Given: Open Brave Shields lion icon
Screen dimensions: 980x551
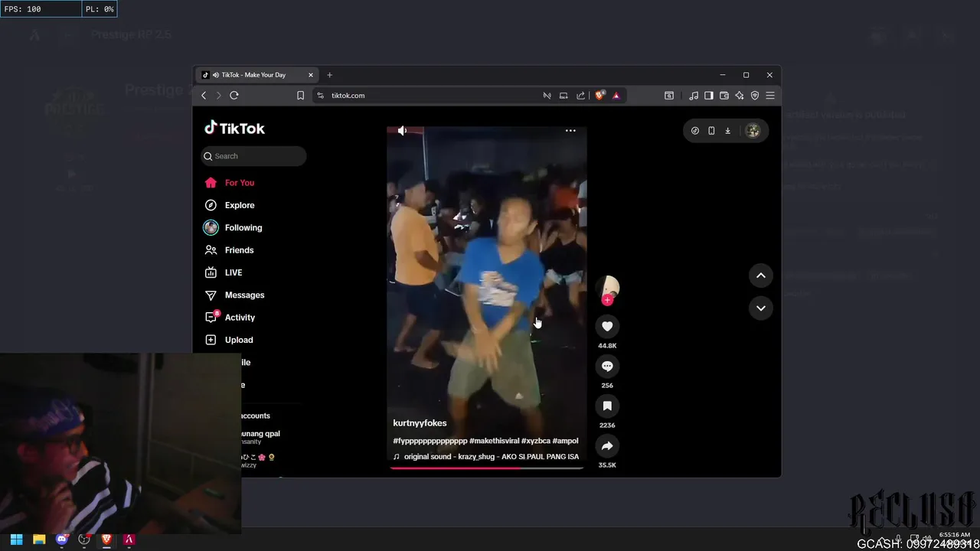Looking at the screenshot, I should coord(599,96).
